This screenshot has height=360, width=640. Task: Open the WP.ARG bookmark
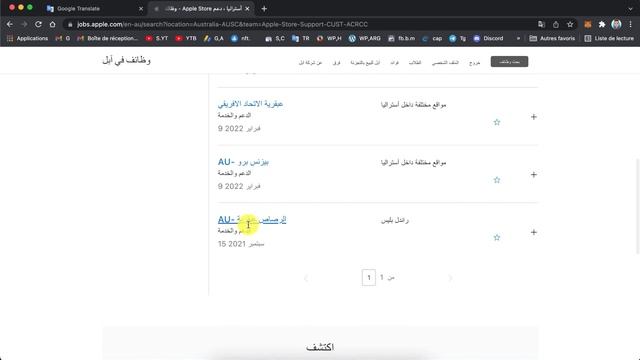[364, 38]
